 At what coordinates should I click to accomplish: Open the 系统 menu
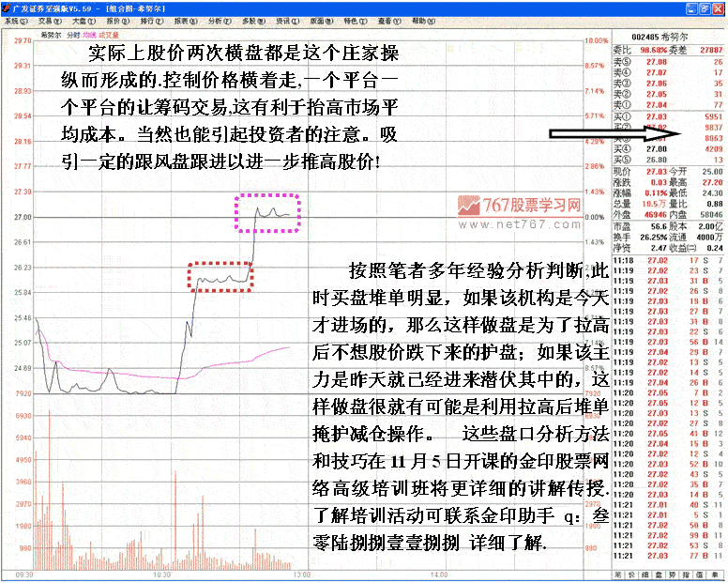coord(13,19)
